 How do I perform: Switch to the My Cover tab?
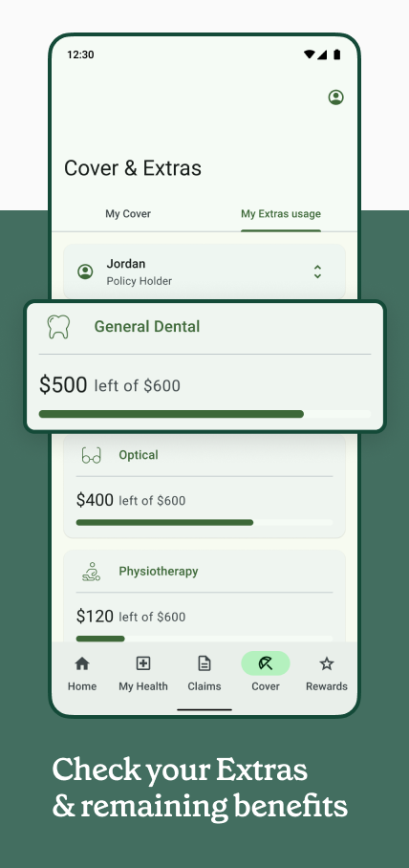pyautogui.click(x=128, y=214)
